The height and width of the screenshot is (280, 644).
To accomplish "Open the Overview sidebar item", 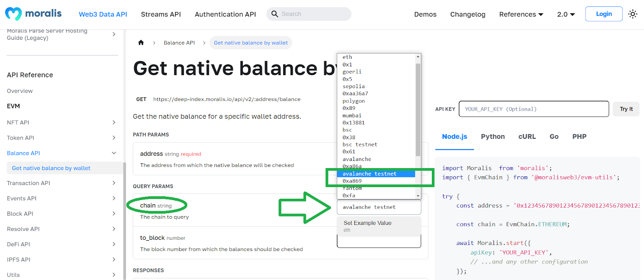I will [x=20, y=91].
